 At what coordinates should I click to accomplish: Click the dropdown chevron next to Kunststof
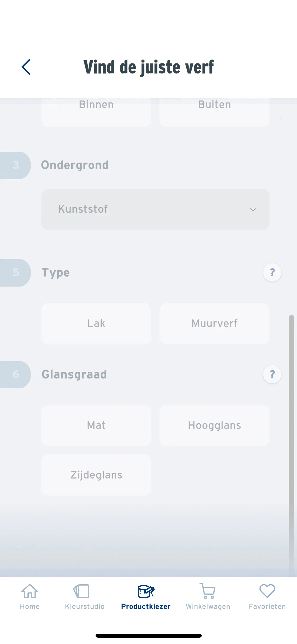coord(253,209)
